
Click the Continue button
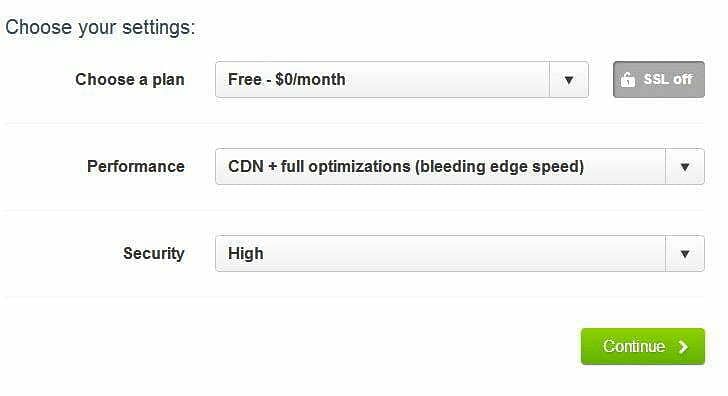(x=643, y=346)
